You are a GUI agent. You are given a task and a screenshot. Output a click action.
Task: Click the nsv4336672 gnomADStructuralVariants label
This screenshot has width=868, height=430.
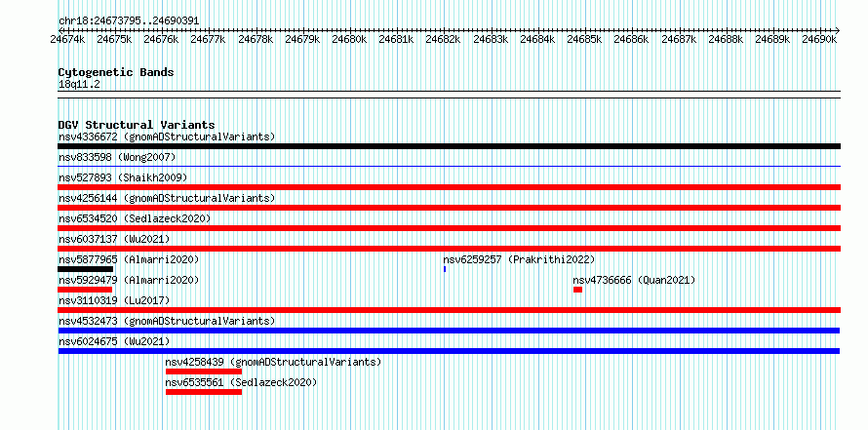point(167,137)
